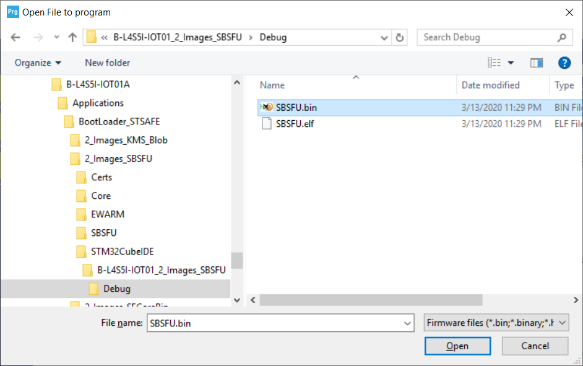This screenshot has height=366, width=583.
Task: Select the SBSFU folder in the tree
Action: click(104, 233)
